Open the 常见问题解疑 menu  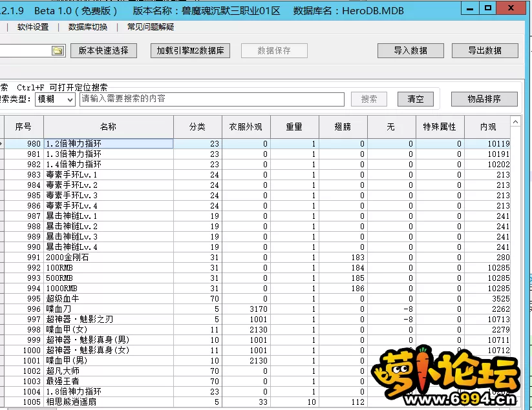[151, 27]
